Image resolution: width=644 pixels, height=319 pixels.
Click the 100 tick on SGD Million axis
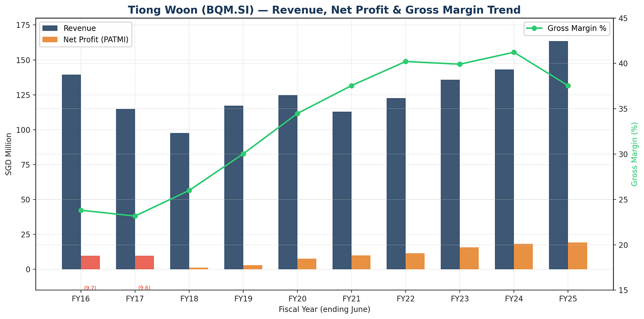24,130
